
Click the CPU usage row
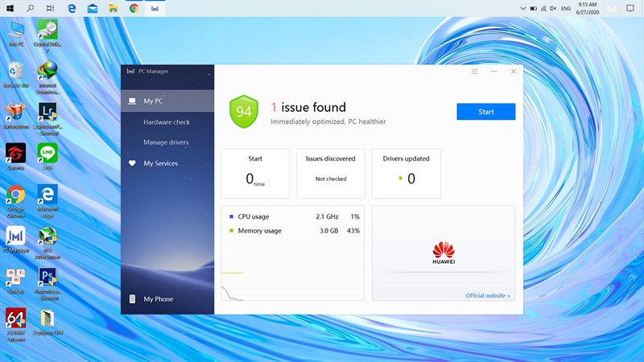pyautogui.click(x=294, y=216)
